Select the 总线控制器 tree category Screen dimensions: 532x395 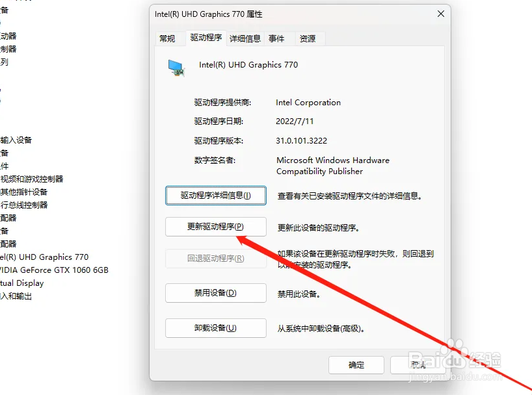pos(24,205)
